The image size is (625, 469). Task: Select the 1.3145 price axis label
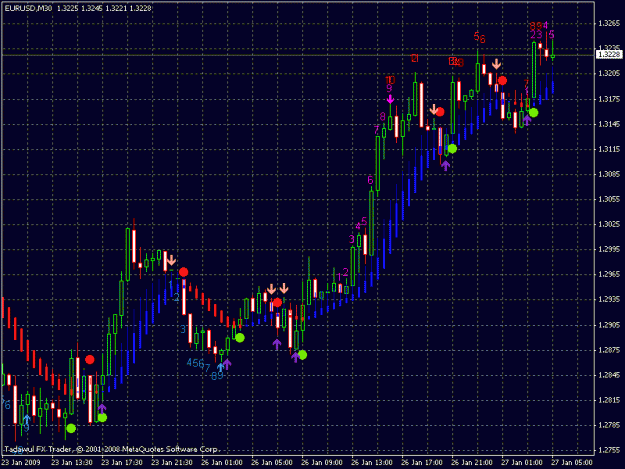pyautogui.click(x=609, y=124)
